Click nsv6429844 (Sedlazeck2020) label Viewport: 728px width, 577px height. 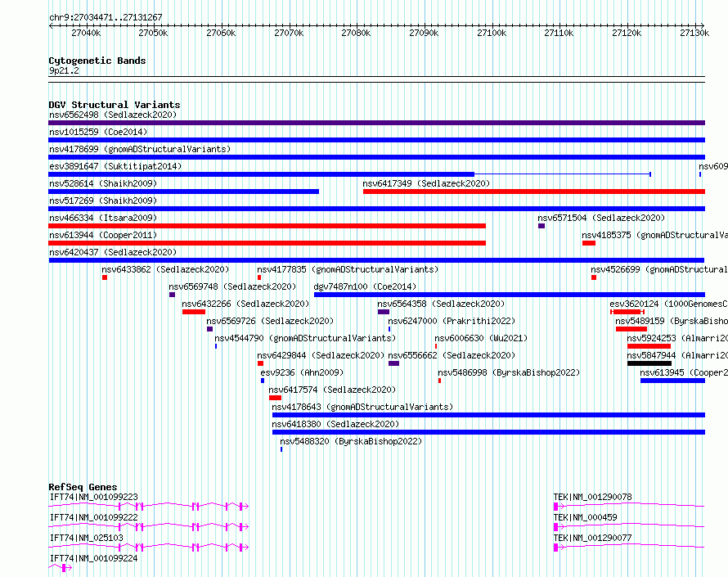pyautogui.click(x=321, y=355)
